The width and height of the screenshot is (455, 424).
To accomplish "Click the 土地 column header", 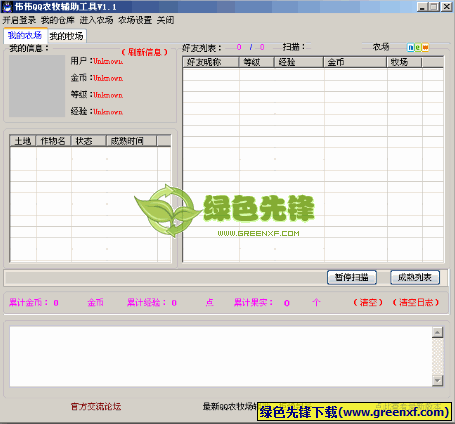I will pos(23,141).
